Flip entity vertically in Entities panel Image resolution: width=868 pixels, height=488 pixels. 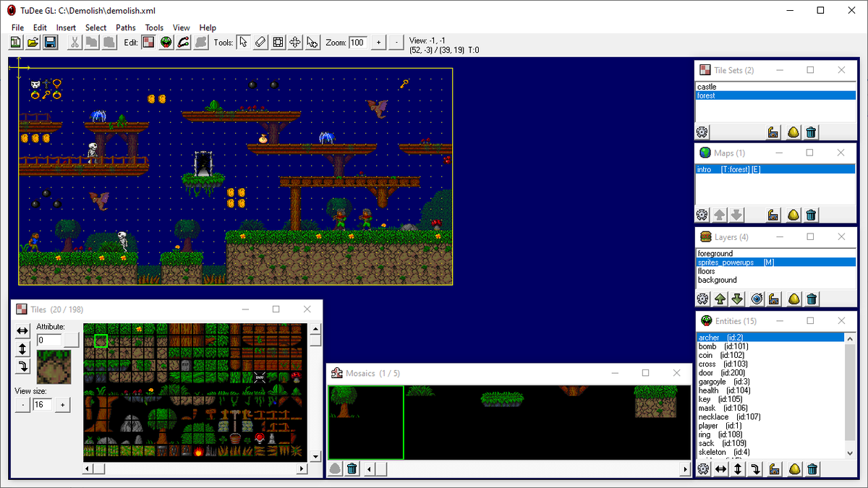[x=737, y=469]
